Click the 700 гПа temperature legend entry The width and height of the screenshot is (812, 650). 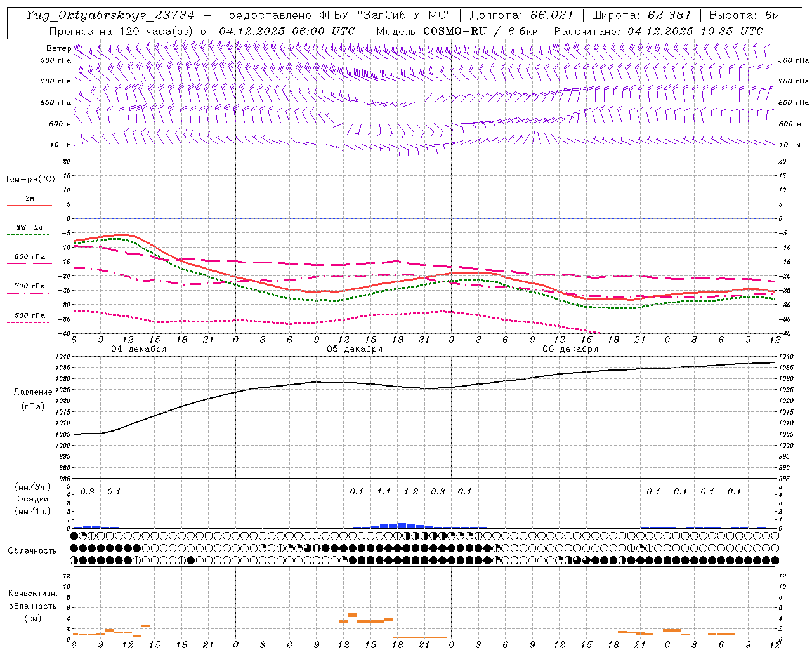tap(29, 286)
